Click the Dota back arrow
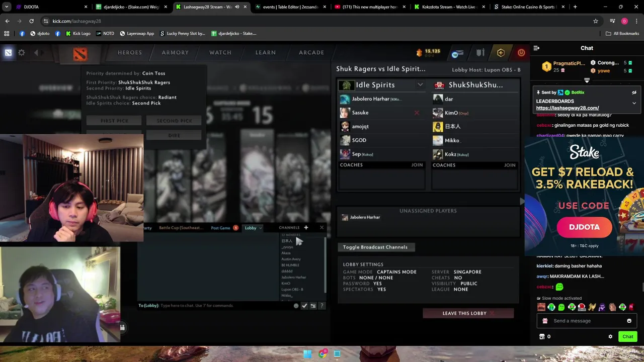 click(x=36, y=52)
